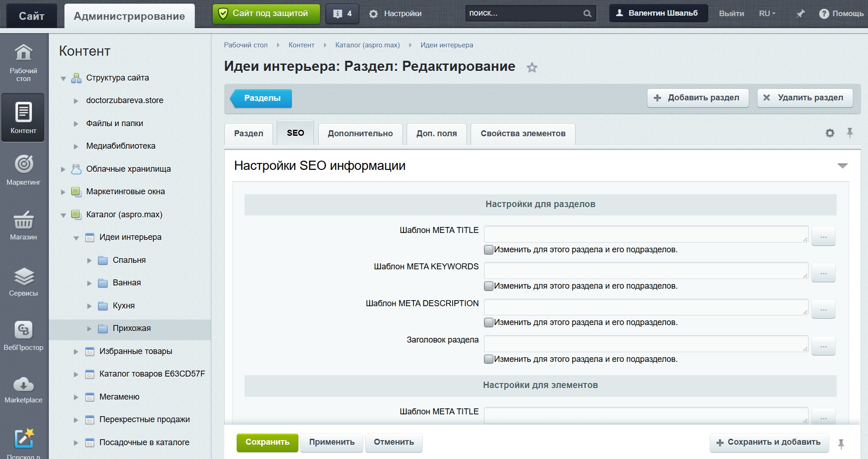Screen dimensions: 868x459
Task: Open RU language dropdown
Action: tap(767, 13)
